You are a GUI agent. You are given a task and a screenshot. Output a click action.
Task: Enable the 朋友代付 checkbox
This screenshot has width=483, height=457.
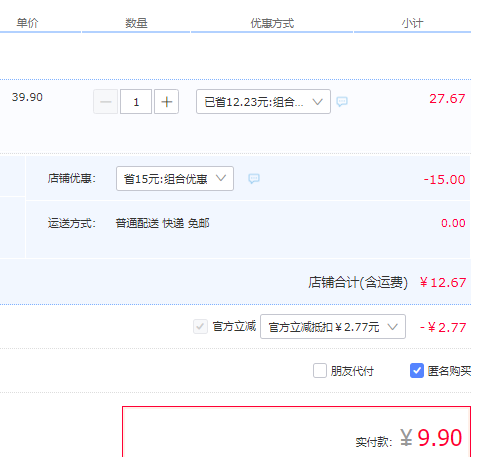click(320, 371)
